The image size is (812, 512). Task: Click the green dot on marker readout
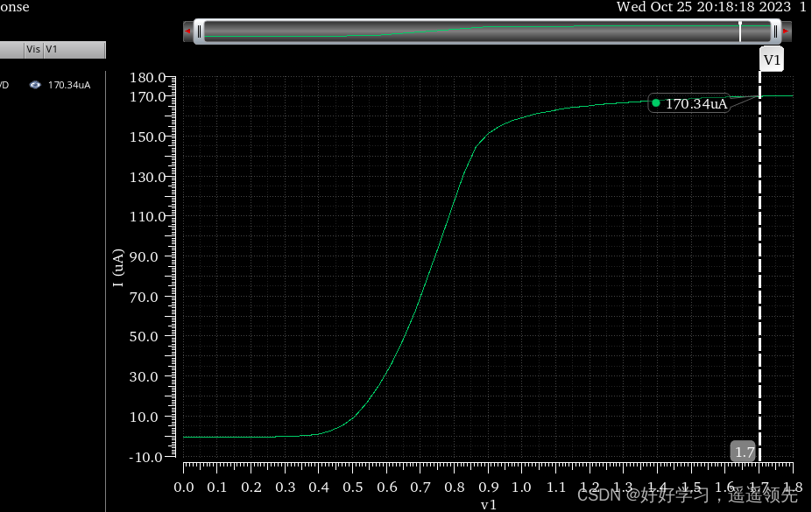pos(656,103)
